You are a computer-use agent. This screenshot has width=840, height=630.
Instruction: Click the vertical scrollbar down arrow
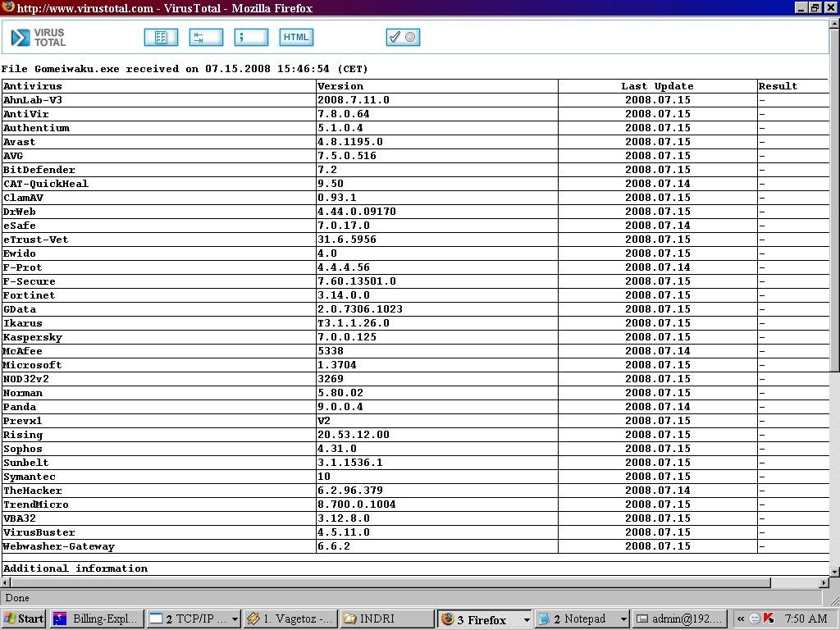pos(834,572)
